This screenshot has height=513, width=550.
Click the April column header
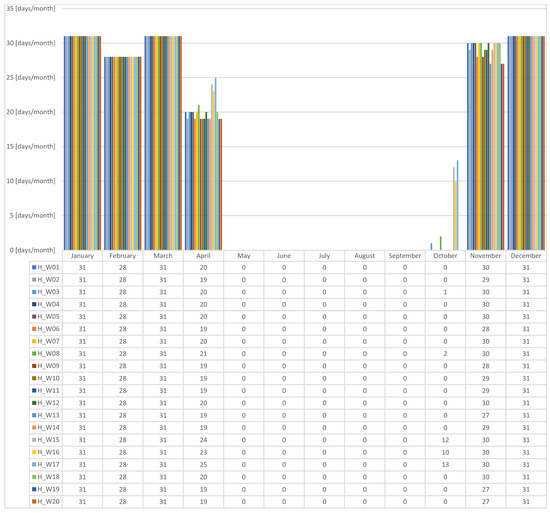tap(203, 256)
